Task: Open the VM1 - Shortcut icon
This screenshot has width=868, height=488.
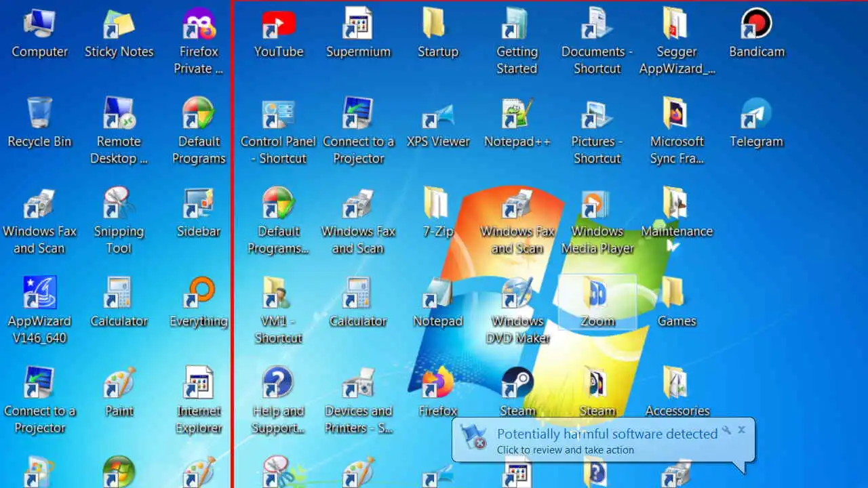Action: 279,310
